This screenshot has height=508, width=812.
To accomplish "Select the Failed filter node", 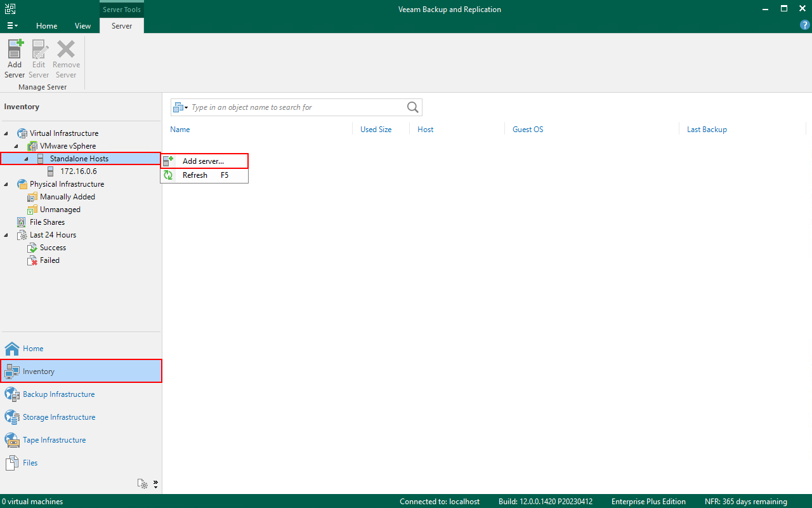I will (49, 260).
